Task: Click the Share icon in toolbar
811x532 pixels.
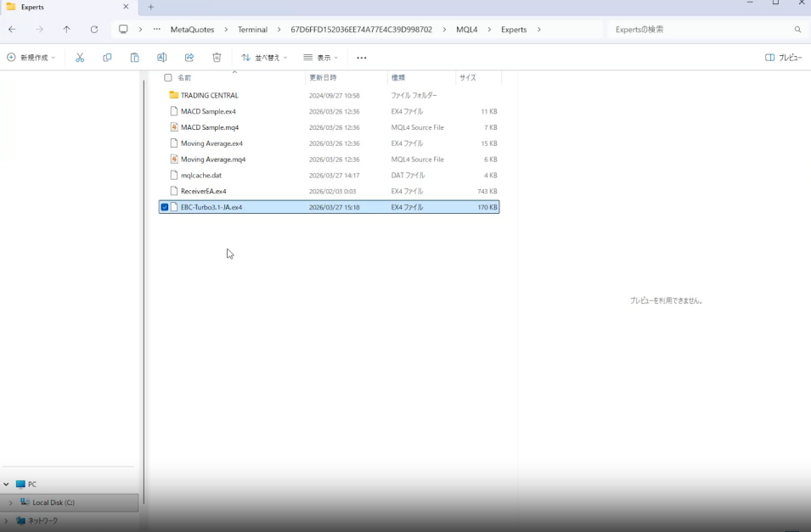Action: pos(189,58)
